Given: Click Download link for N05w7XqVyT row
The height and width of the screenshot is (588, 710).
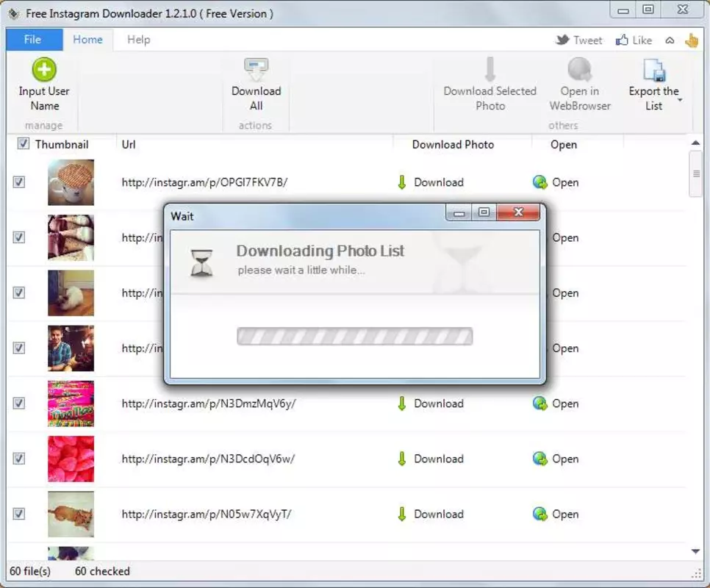Looking at the screenshot, I should coord(439,514).
